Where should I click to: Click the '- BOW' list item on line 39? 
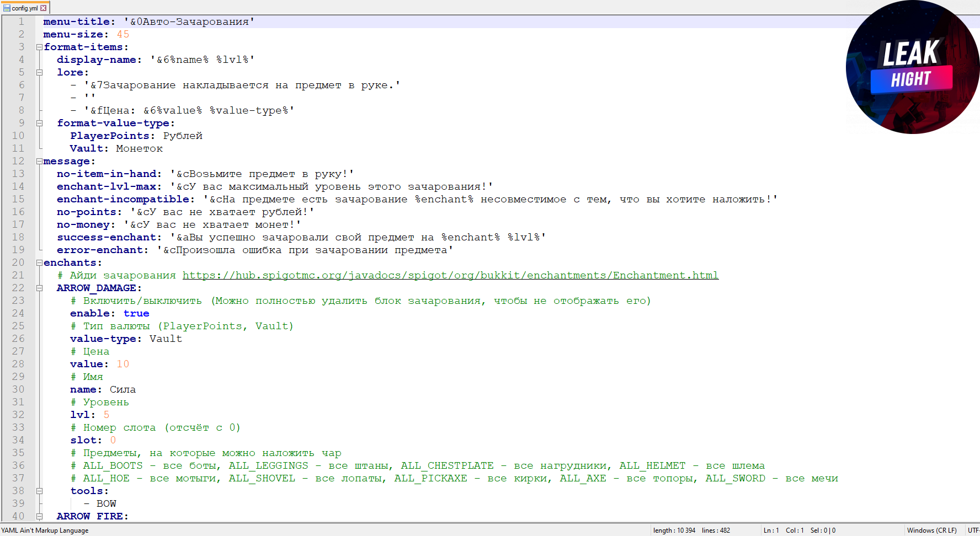point(100,503)
